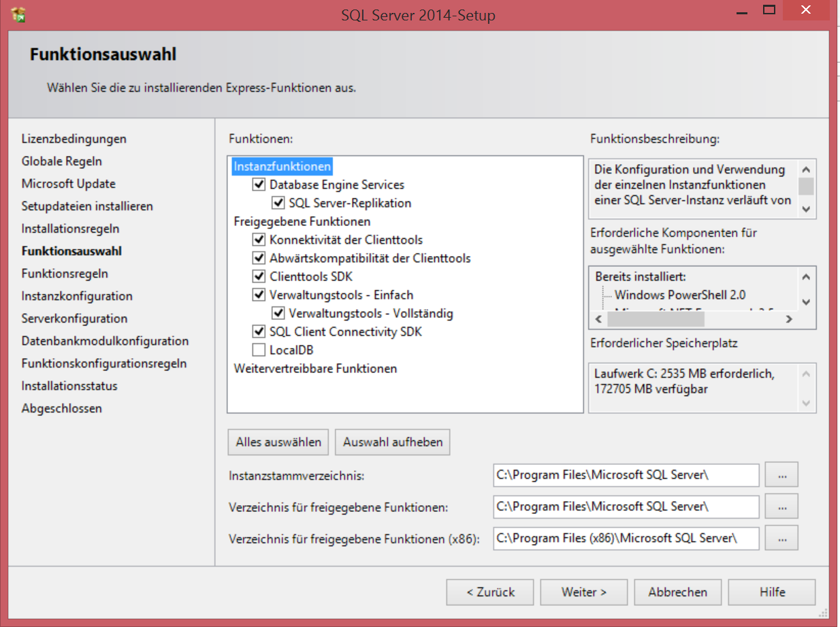The height and width of the screenshot is (627, 840).
Task: Click the Alles auswählen button
Action: click(278, 442)
